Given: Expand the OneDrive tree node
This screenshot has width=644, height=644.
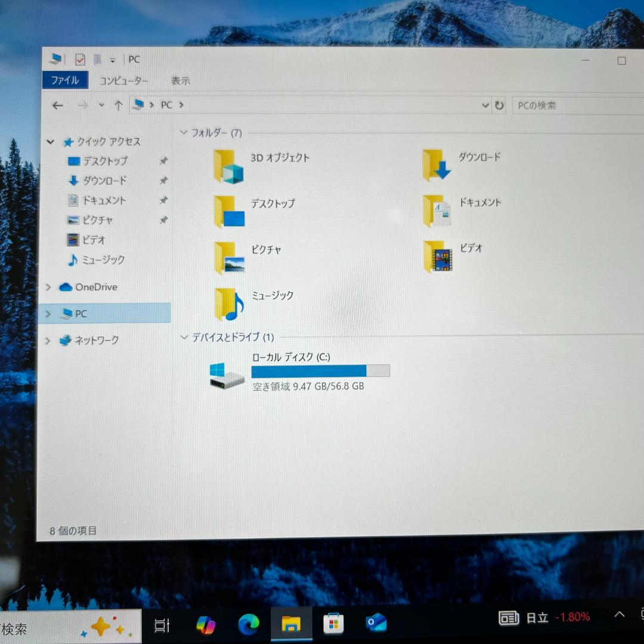Looking at the screenshot, I should [48, 287].
